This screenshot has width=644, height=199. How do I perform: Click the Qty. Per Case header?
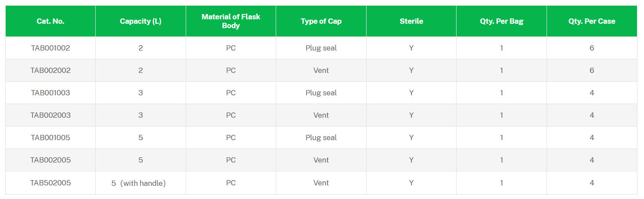click(592, 21)
